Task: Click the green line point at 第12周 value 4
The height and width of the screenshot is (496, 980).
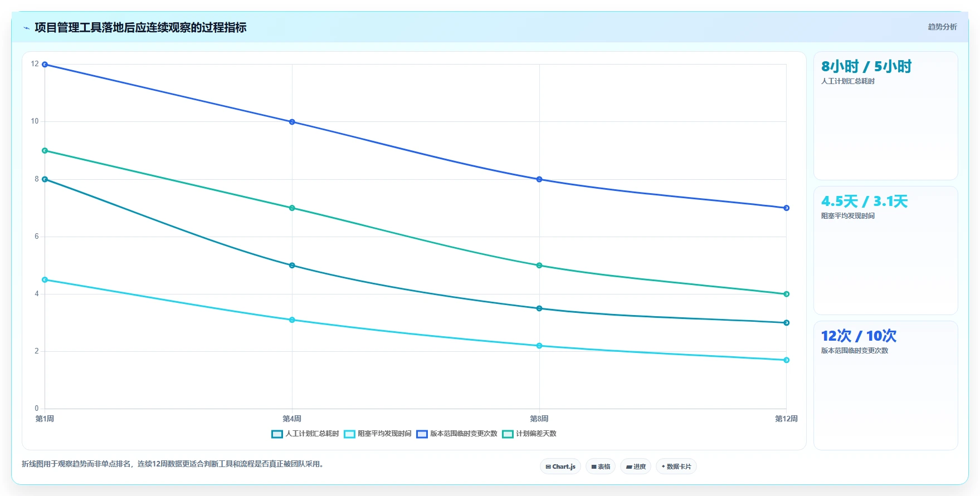Action: click(x=787, y=294)
